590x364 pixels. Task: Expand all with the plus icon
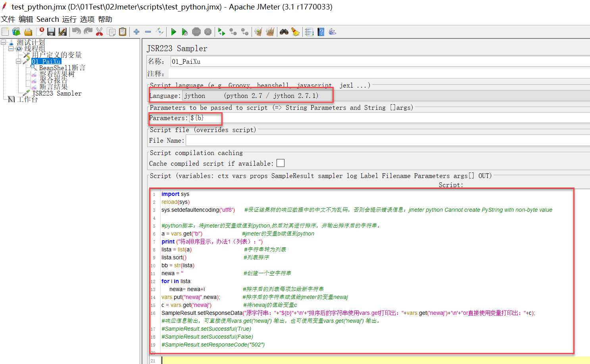pyautogui.click(x=136, y=32)
